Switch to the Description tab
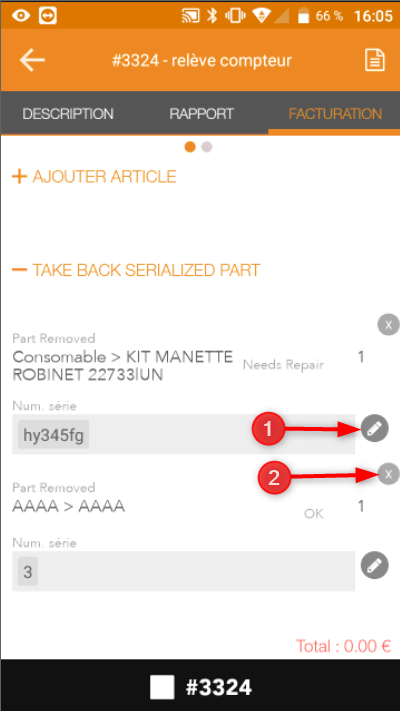This screenshot has height=711, width=400. click(68, 113)
